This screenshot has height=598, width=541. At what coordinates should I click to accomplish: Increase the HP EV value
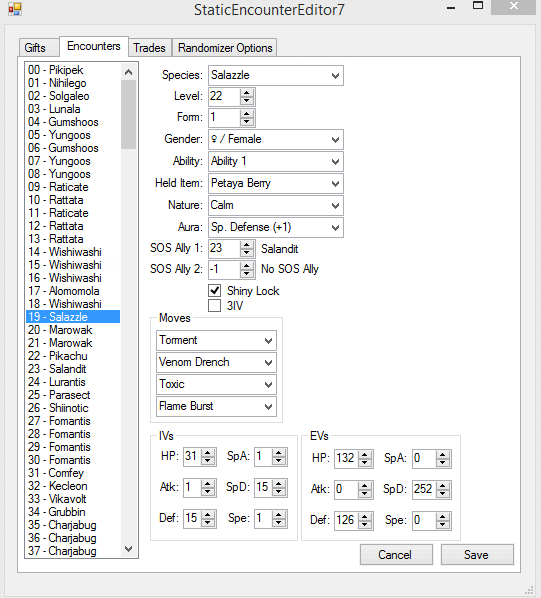pos(365,455)
